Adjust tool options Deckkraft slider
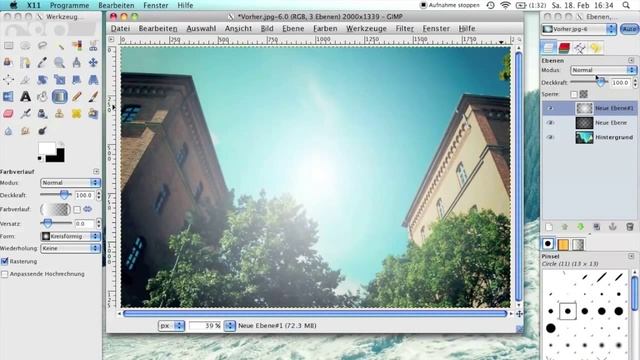The image size is (640, 360). [x=56, y=195]
